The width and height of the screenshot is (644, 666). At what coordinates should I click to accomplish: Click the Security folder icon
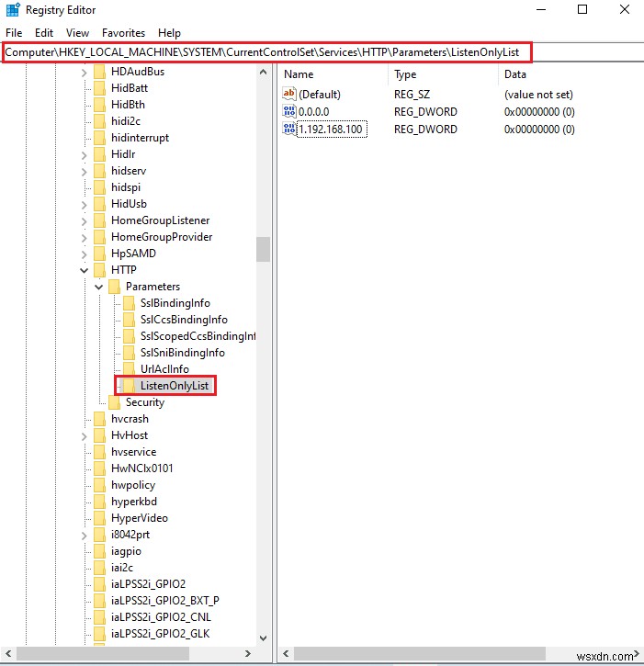click(x=115, y=402)
